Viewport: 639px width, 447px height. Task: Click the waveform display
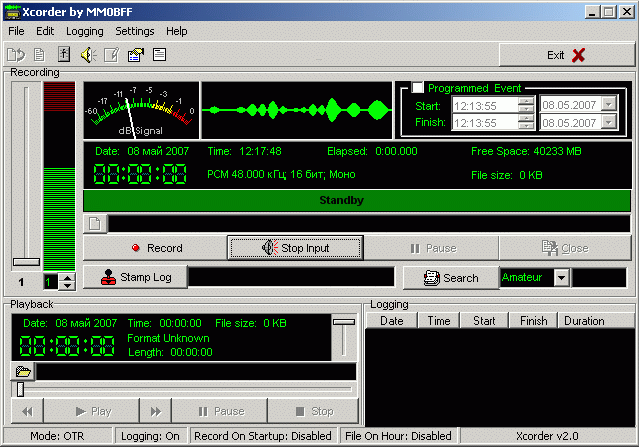pos(297,110)
